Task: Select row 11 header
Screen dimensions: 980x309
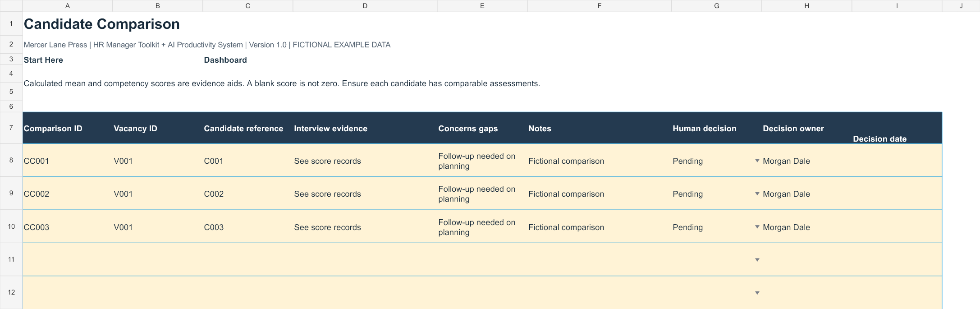Action: (11, 259)
